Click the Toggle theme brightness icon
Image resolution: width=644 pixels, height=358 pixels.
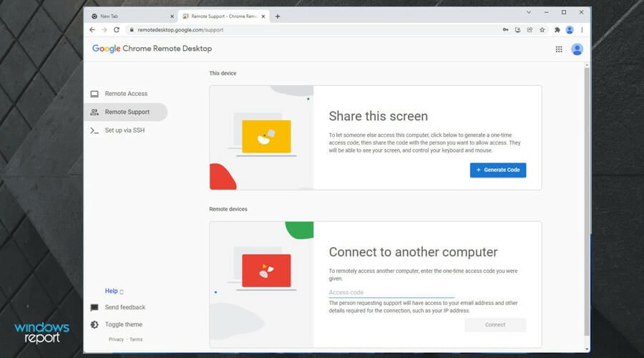tap(94, 325)
